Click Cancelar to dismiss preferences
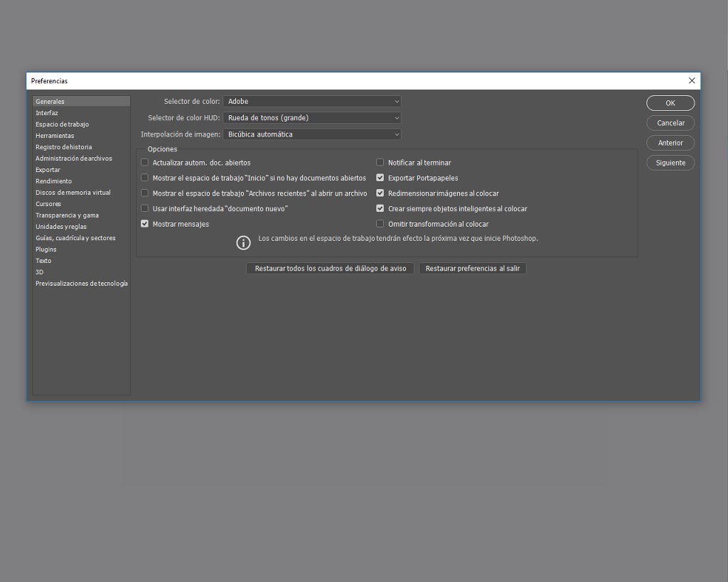The image size is (728, 582). pos(670,123)
